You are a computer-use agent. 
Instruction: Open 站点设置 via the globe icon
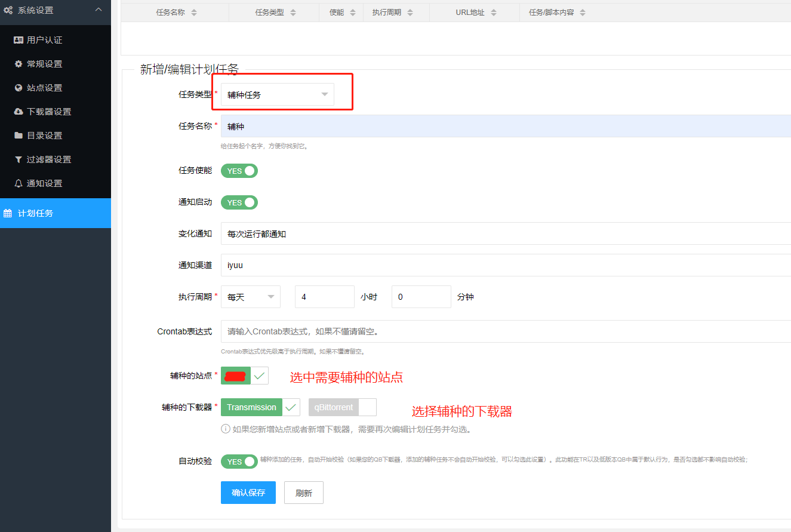coord(18,87)
